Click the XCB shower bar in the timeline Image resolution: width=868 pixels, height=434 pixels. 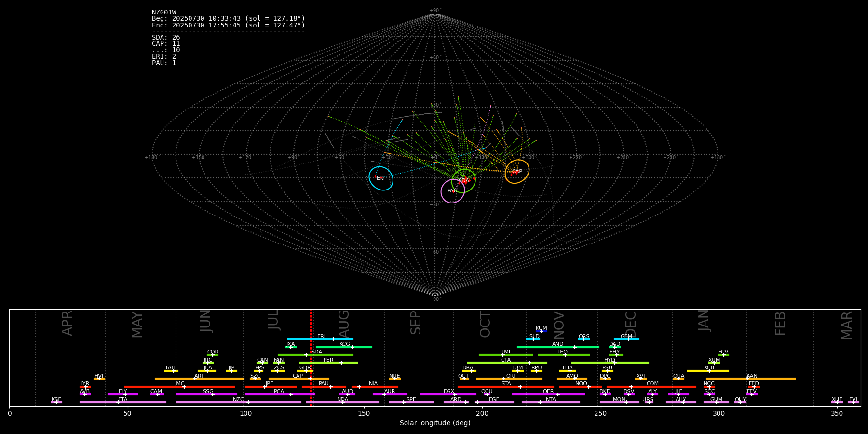[708, 371]
